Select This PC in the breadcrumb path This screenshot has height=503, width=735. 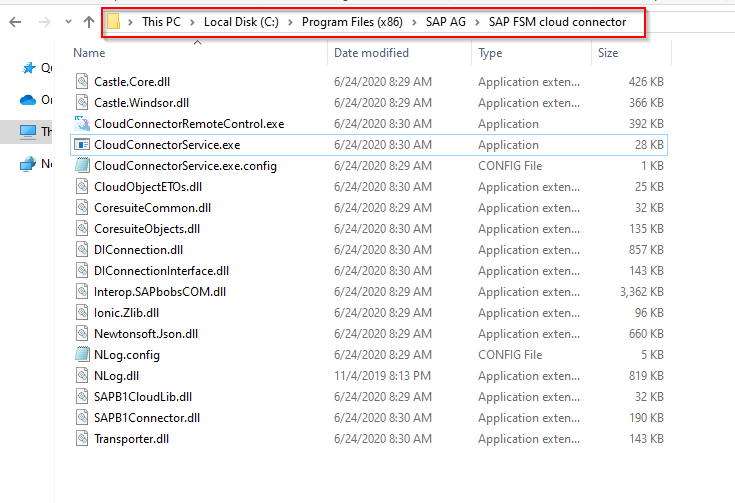161,22
